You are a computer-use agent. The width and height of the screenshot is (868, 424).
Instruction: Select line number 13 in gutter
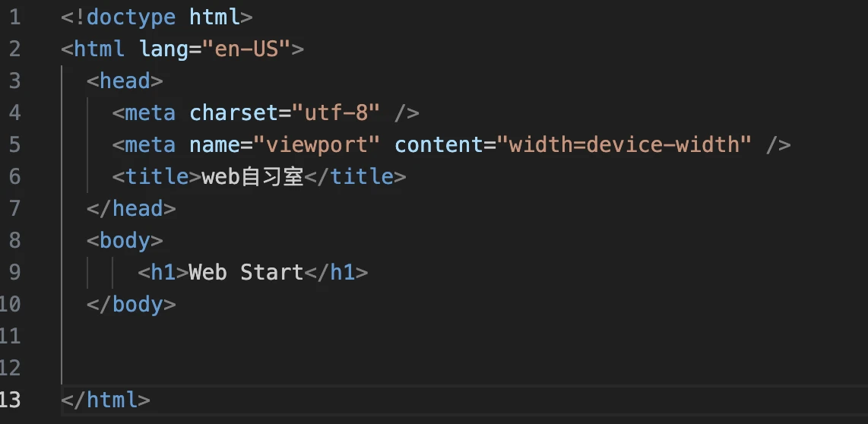point(10,400)
